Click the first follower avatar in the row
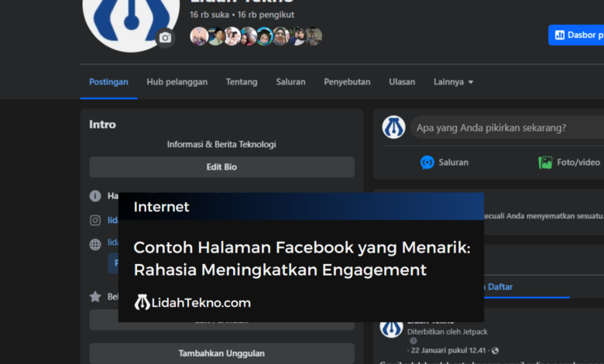The image size is (604, 364). [x=199, y=36]
